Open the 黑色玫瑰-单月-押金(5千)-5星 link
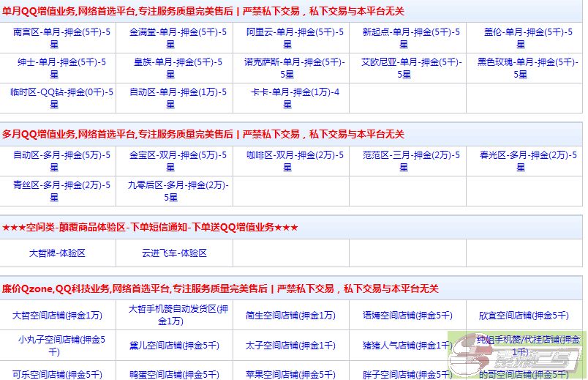The width and height of the screenshot is (588, 380). (528, 68)
